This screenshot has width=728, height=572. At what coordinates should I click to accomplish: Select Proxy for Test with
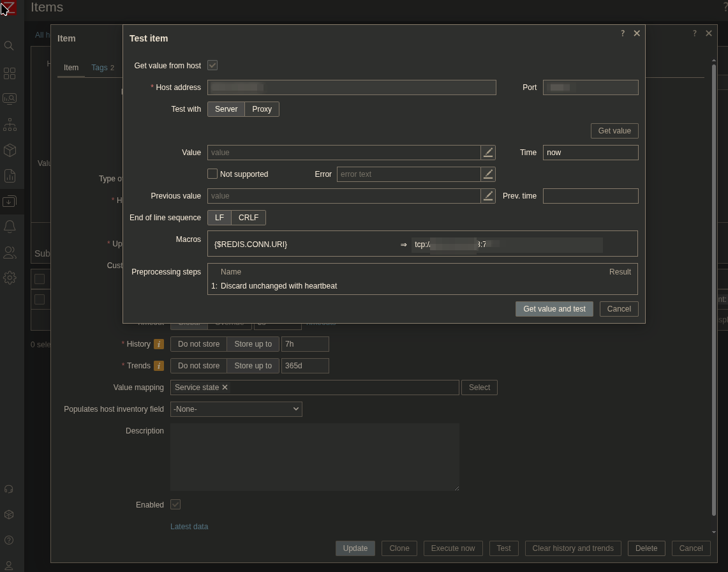point(262,109)
